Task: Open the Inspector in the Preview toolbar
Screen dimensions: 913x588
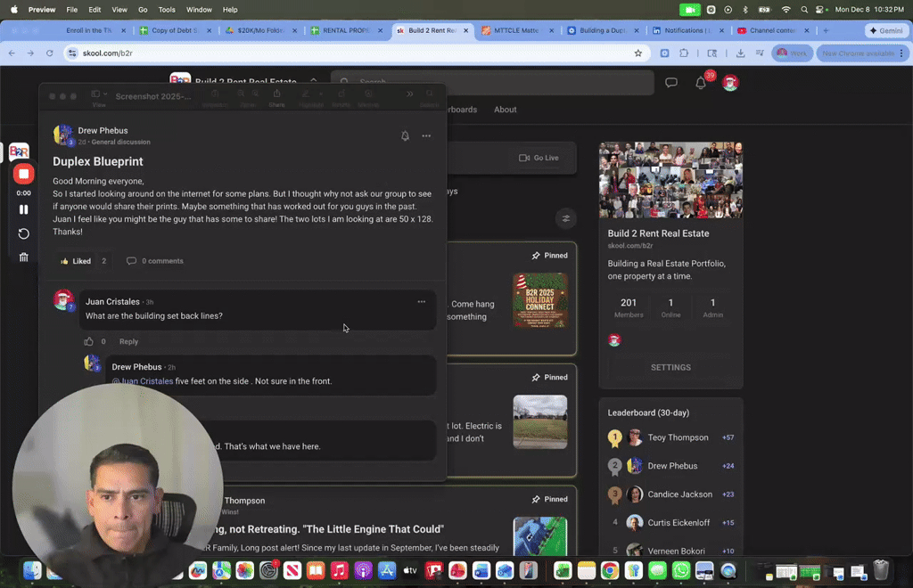Action: [x=215, y=98]
